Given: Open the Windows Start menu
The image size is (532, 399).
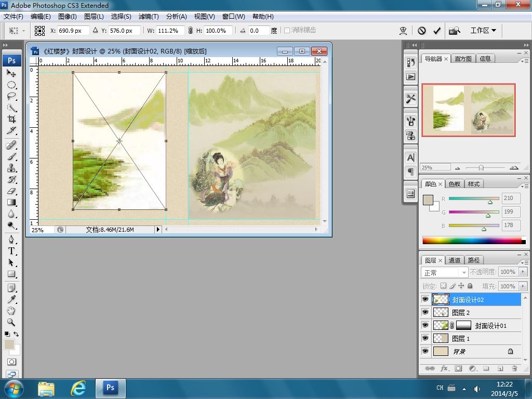Looking at the screenshot, I should (x=14, y=389).
